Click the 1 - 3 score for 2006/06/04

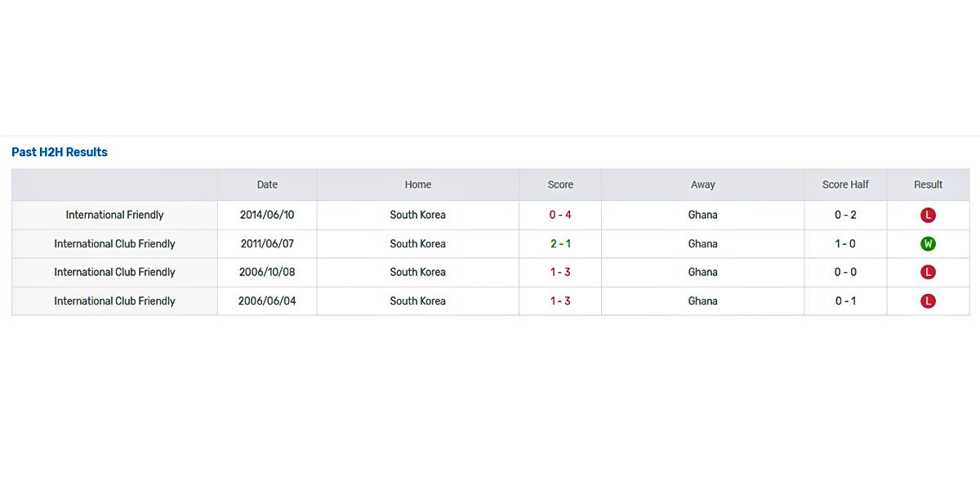coord(560,301)
